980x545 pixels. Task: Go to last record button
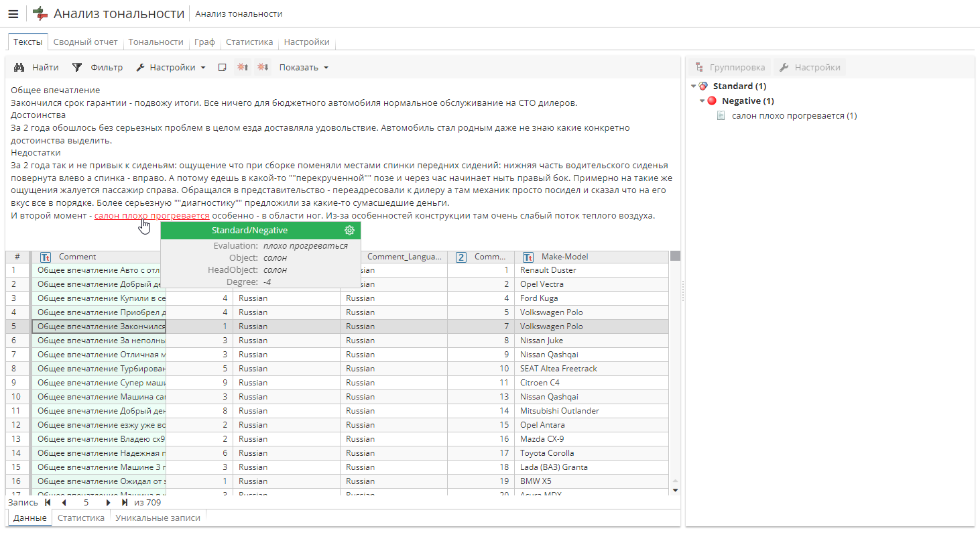tap(124, 502)
